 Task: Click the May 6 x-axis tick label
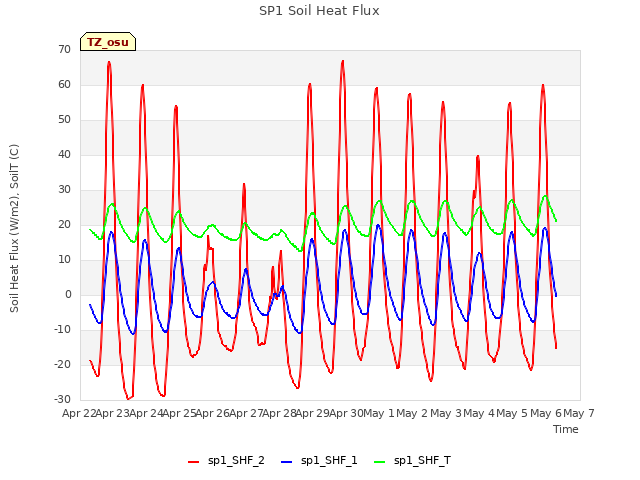click(546, 413)
